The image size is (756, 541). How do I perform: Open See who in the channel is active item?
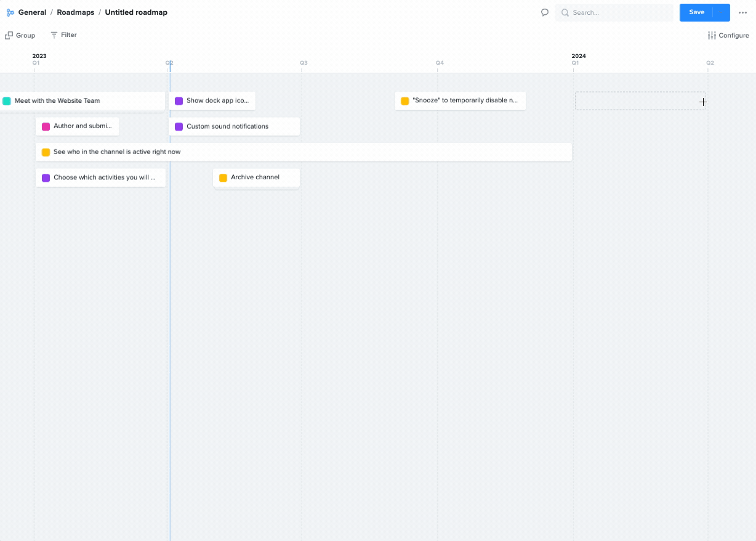304,152
